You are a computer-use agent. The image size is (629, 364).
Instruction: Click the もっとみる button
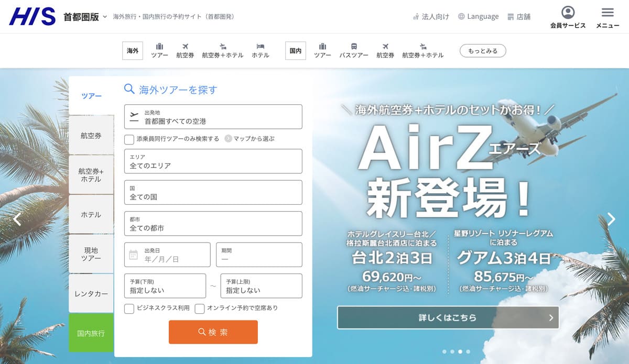483,51
